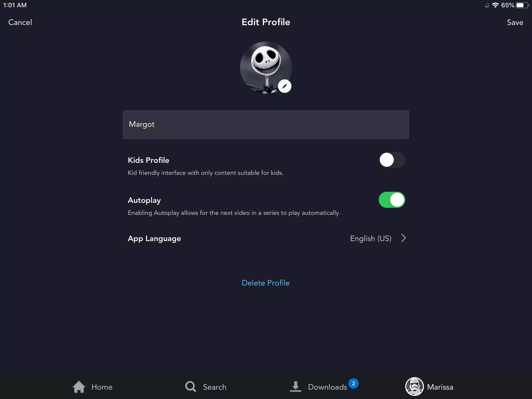Click the App Language chevron expander
Image resolution: width=532 pixels, height=399 pixels.
coord(403,238)
